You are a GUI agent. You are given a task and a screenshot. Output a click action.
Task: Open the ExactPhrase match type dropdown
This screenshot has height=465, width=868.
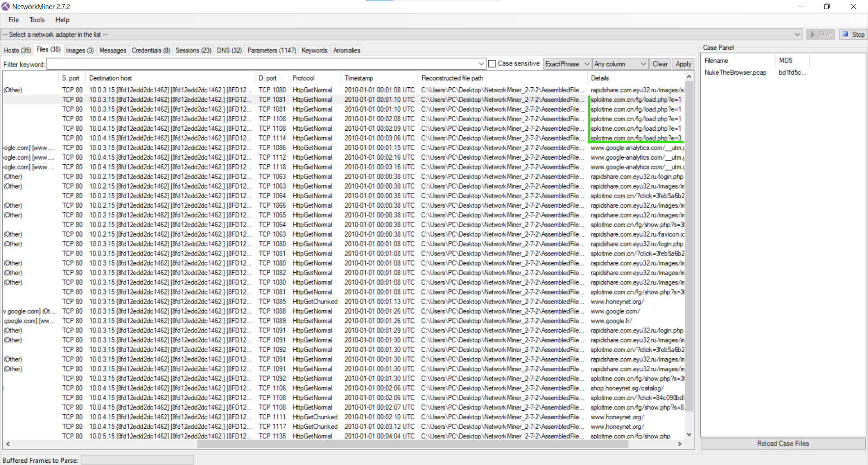pos(567,64)
